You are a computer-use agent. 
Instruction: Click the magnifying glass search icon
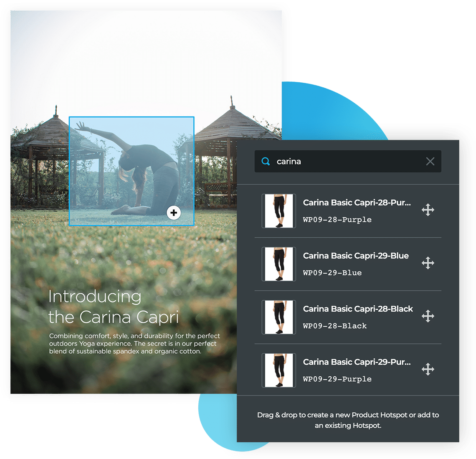266,161
